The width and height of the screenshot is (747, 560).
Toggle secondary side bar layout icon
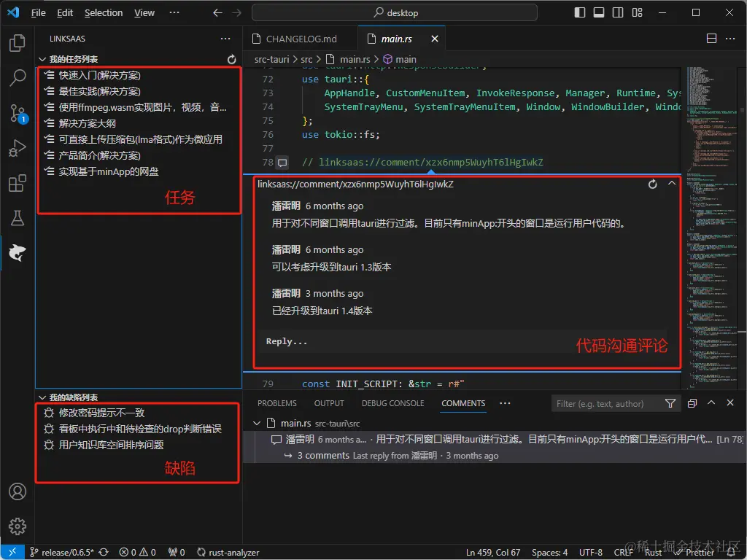tap(618, 13)
